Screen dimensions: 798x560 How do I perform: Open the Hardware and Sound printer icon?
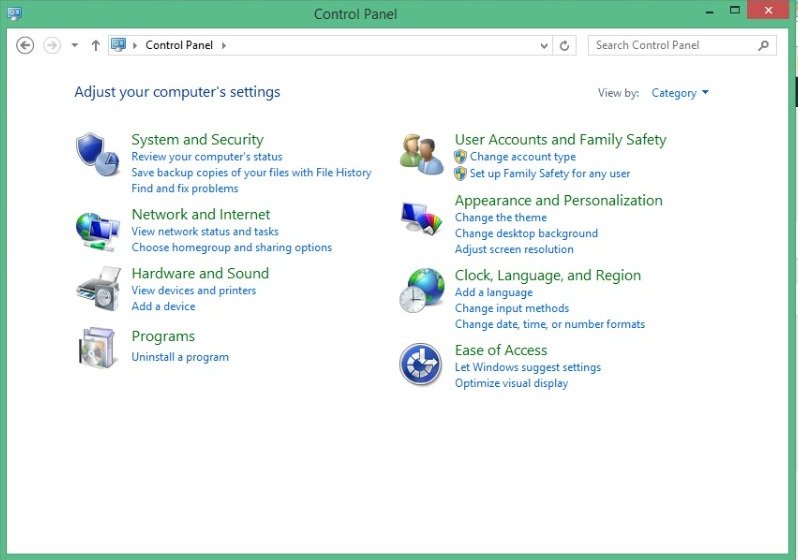[99, 288]
